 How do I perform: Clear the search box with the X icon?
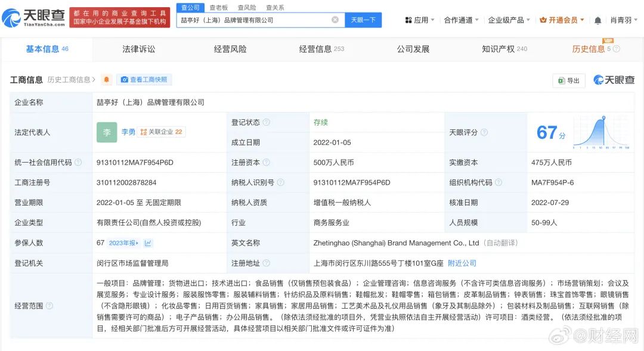pyautogui.click(x=335, y=20)
